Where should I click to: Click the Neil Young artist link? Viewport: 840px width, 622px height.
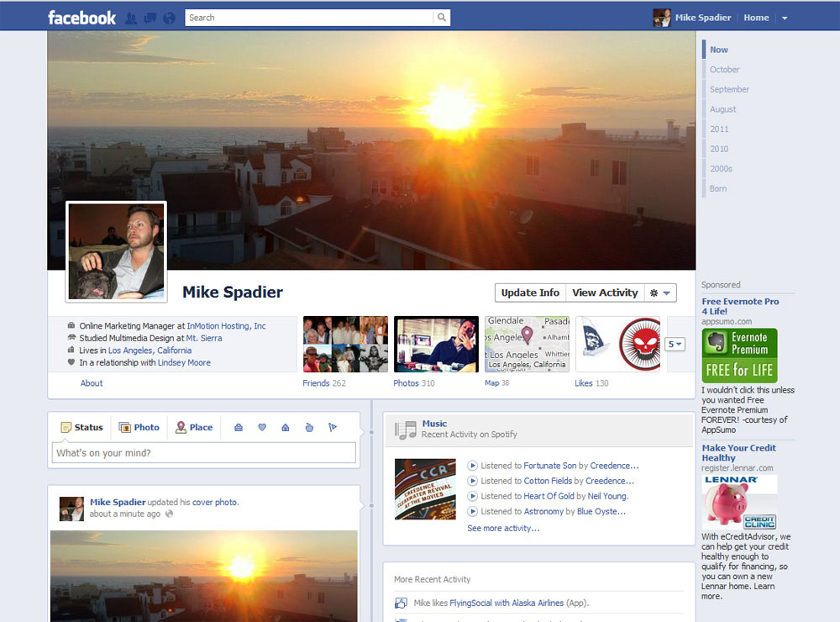[607, 496]
